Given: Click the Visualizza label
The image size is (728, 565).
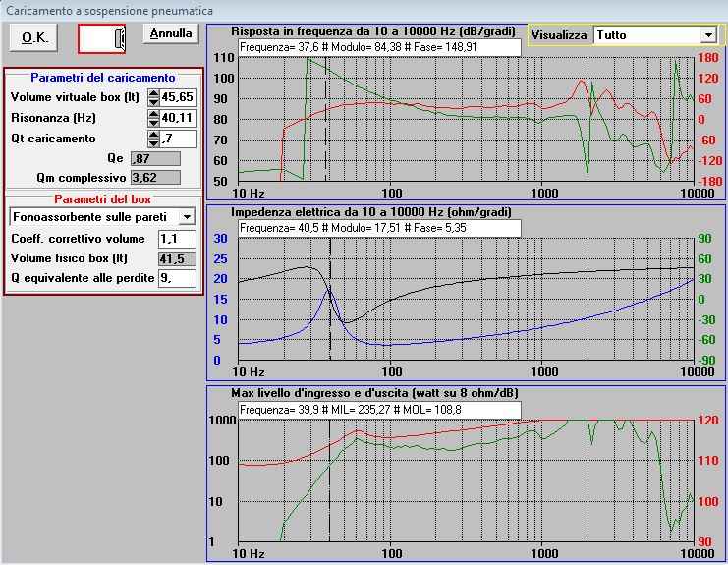Looking at the screenshot, I should [559, 35].
